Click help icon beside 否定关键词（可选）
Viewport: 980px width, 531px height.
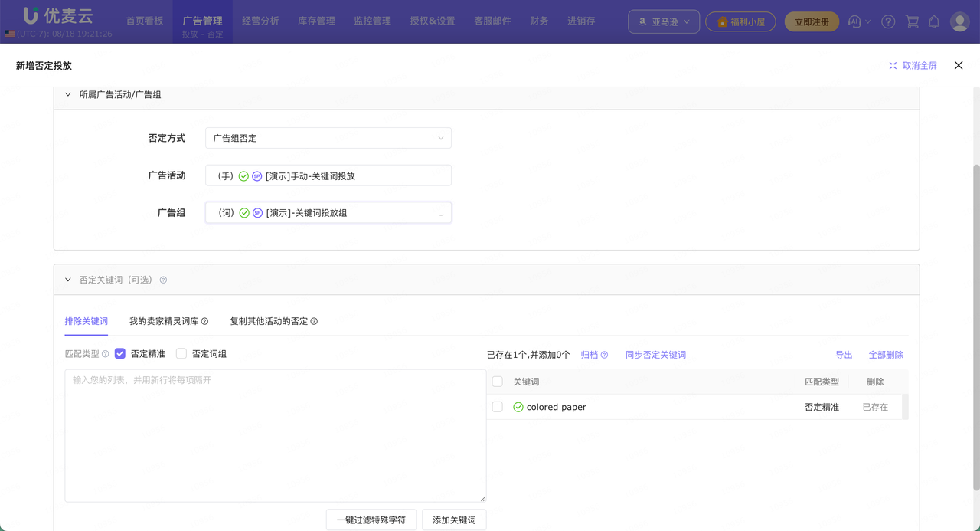[x=164, y=280]
